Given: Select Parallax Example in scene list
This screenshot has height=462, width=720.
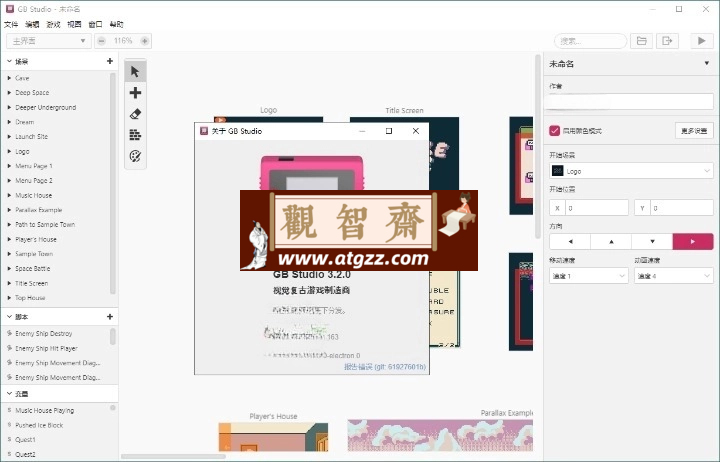Looking at the screenshot, I should pyautogui.click(x=39, y=210).
